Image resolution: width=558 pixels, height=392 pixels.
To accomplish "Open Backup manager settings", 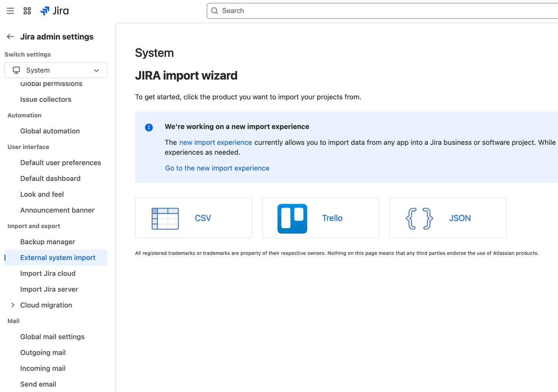I will click(47, 242).
